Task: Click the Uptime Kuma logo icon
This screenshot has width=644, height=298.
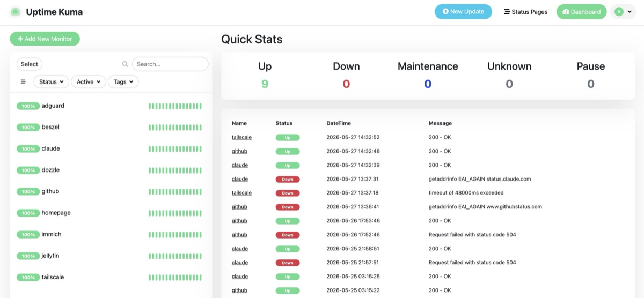Action: (x=15, y=12)
